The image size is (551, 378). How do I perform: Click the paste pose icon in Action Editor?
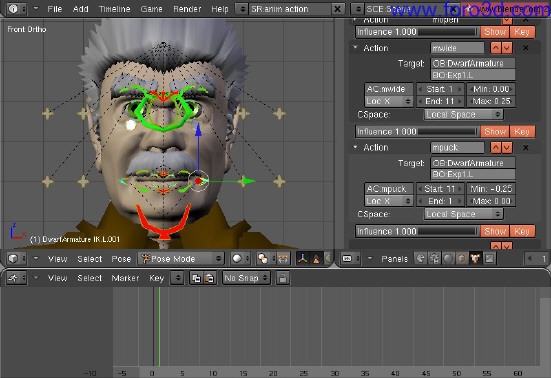[209, 278]
